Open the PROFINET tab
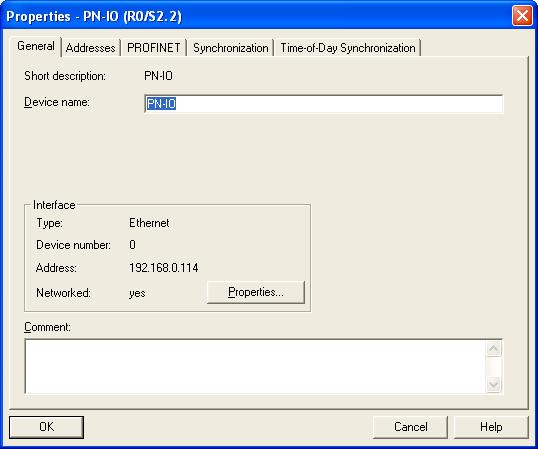The width and height of the screenshot is (538, 449). tap(153, 48)
